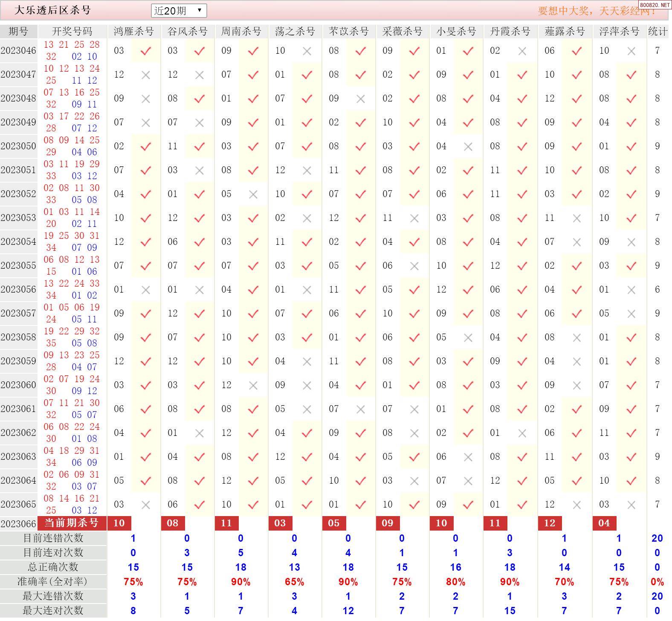Click 丹霞 cross mark in row 2023046

pos(522,51)
